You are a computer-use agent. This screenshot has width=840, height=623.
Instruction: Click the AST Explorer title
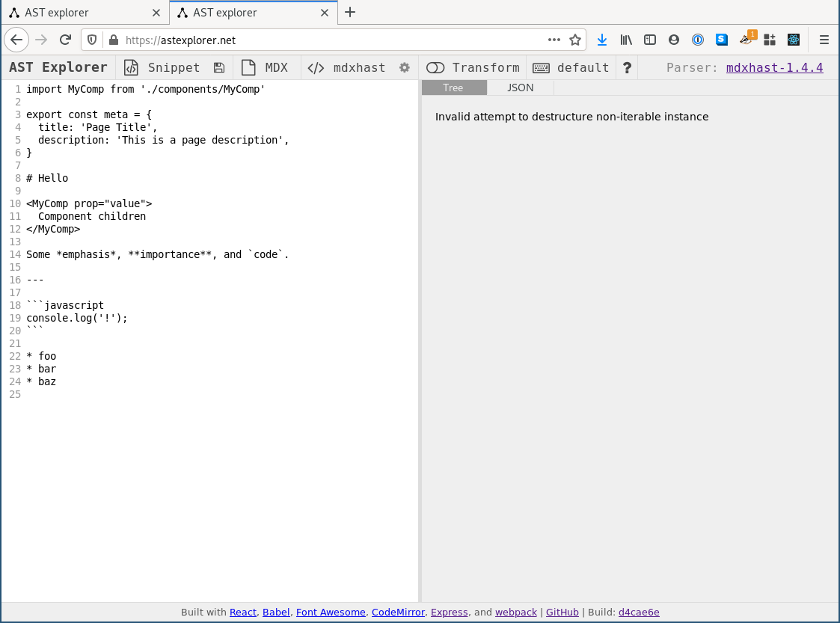tap(58, 67)
